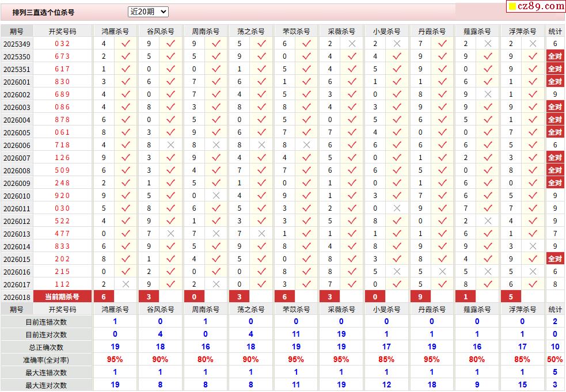Select the 鸿雁杀号 column header at the top
The image size is (566, 392).
115,31
